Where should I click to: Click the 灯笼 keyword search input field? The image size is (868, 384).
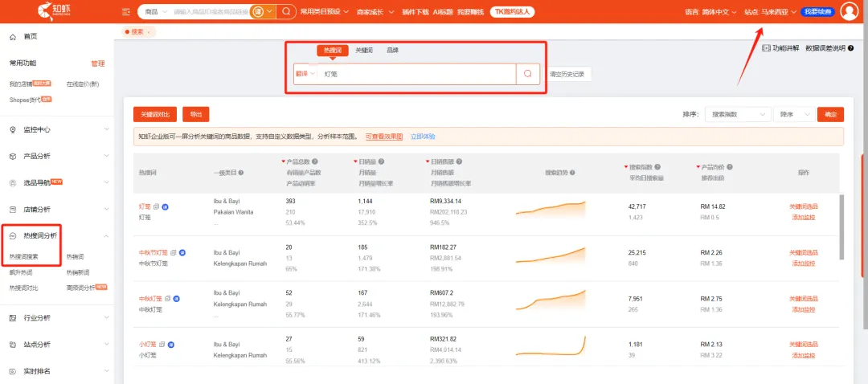[x=418, y=74]
